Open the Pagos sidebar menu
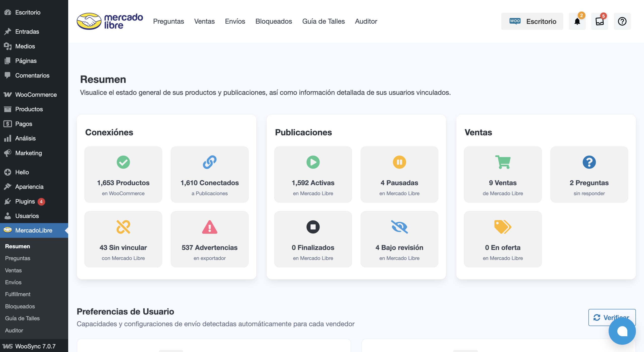Viewport: 644px width, 352px height. (34, 124)
